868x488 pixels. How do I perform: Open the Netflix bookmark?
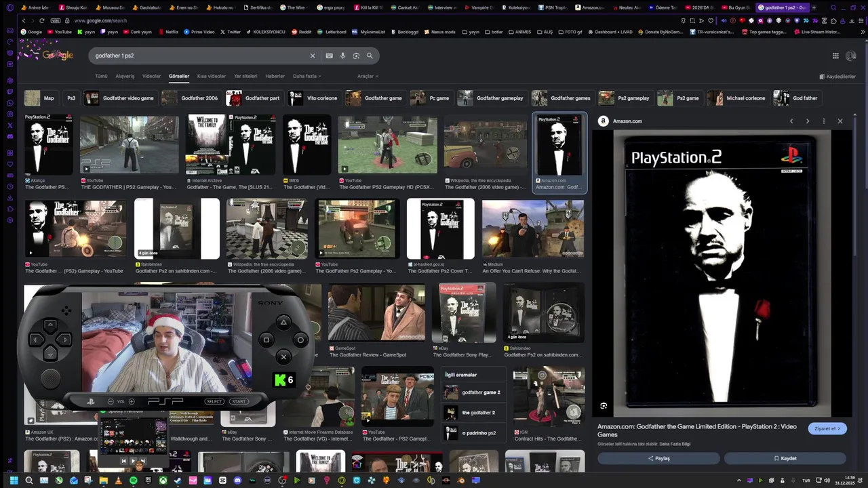(167, 32)
